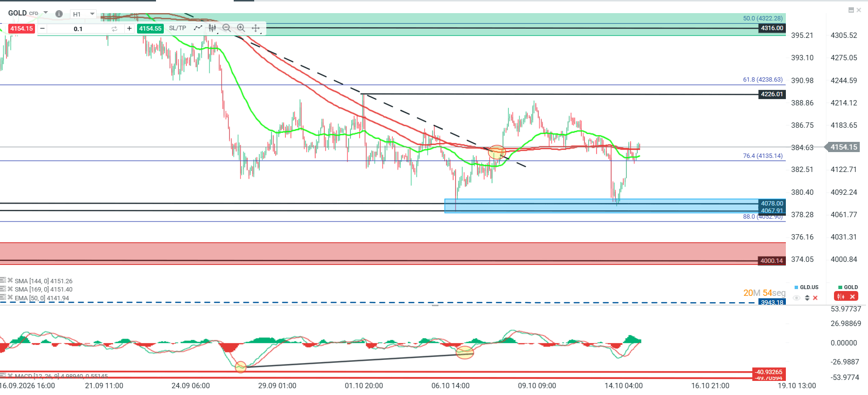Zoom out the chart with magnifier minus
Image resolution: width=868 pixels, height=395 pixels.
click(x=226, y=28)
